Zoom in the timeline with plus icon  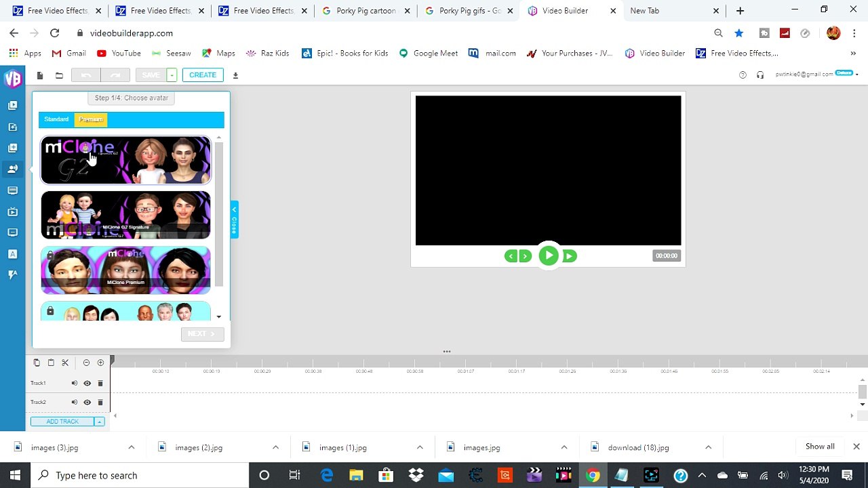click(x=100, y=363)
